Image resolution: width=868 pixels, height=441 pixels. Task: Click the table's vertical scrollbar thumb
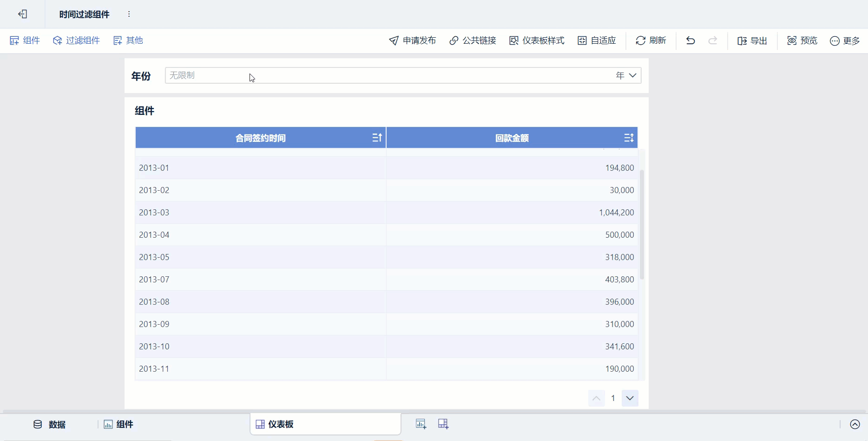[x=642, y=225]
